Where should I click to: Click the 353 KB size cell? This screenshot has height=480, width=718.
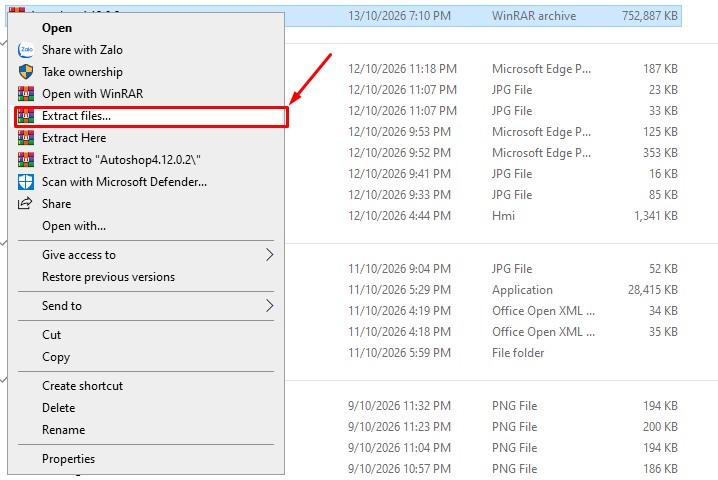click(660, 153)
